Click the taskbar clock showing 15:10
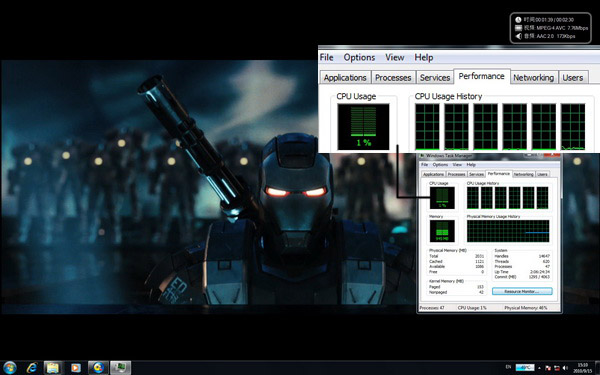Viewport: 600px width, 375px height. 583,368
